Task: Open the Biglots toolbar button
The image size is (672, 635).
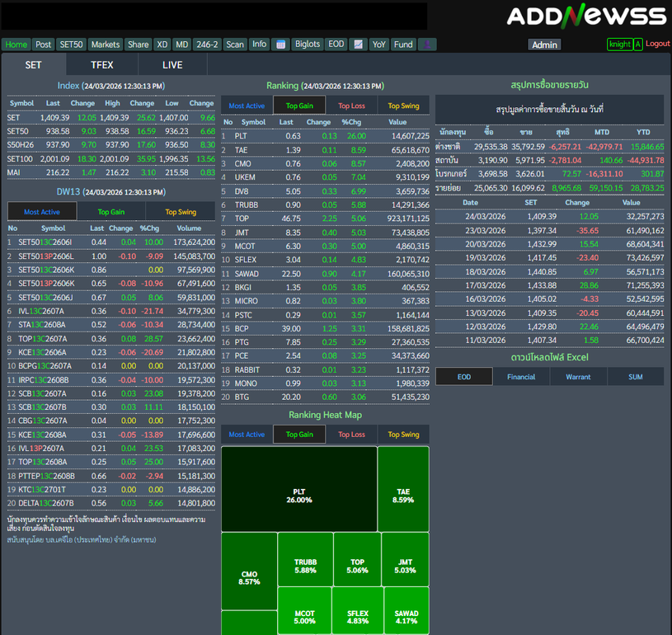Action: (308, 45)
